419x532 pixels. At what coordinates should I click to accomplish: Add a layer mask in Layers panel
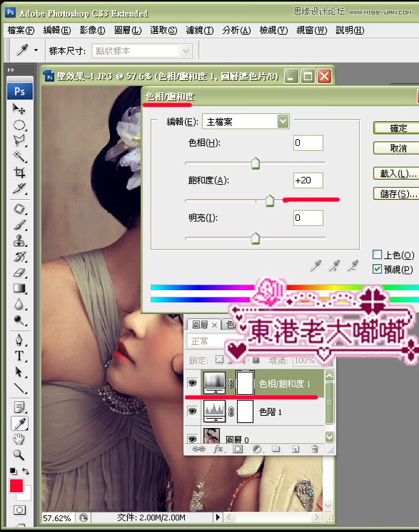pyautogui.click(x=238, y=449)
